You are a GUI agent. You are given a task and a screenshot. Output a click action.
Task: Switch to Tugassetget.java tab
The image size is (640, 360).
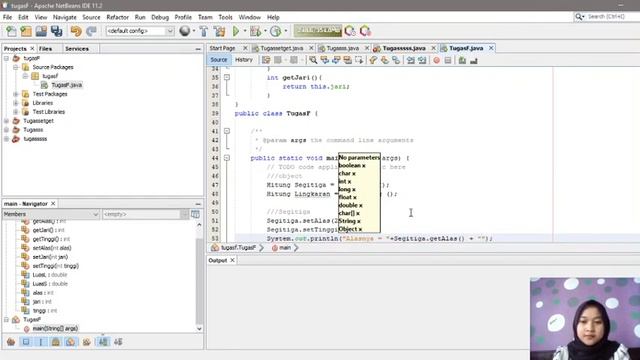[x=282, y=48]
